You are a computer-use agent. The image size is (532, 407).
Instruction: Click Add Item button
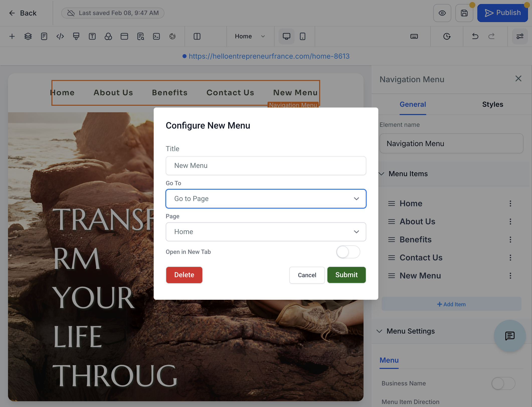pyautogui.click(x=451, y=304)
